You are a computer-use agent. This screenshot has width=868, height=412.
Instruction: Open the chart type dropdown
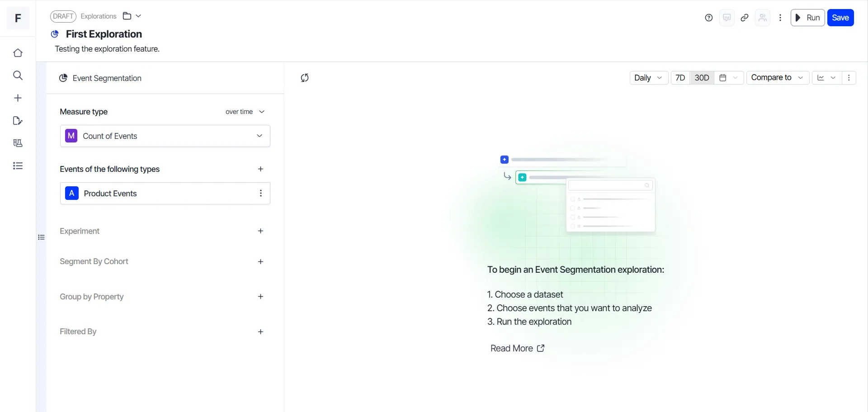(x=827, y=78)
